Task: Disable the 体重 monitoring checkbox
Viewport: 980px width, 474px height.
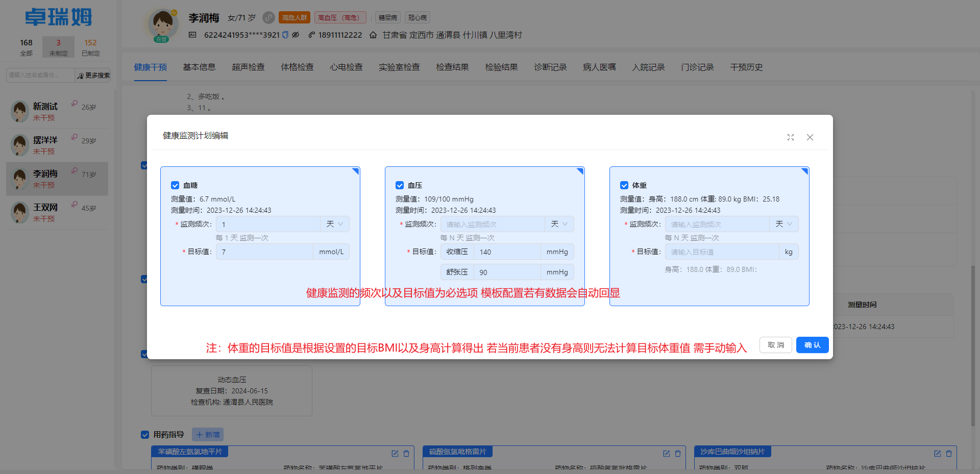Action: [624, 185]
